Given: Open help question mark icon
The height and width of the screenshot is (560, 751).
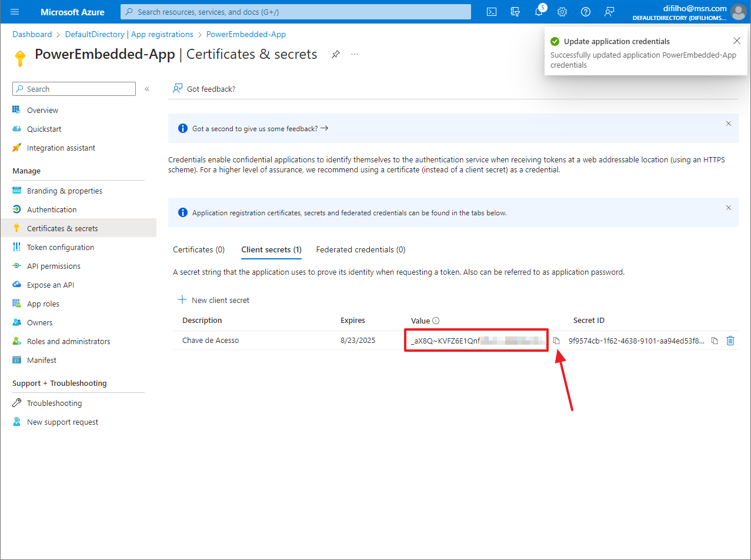Looking at the screenshot, I should click(586, 12).
